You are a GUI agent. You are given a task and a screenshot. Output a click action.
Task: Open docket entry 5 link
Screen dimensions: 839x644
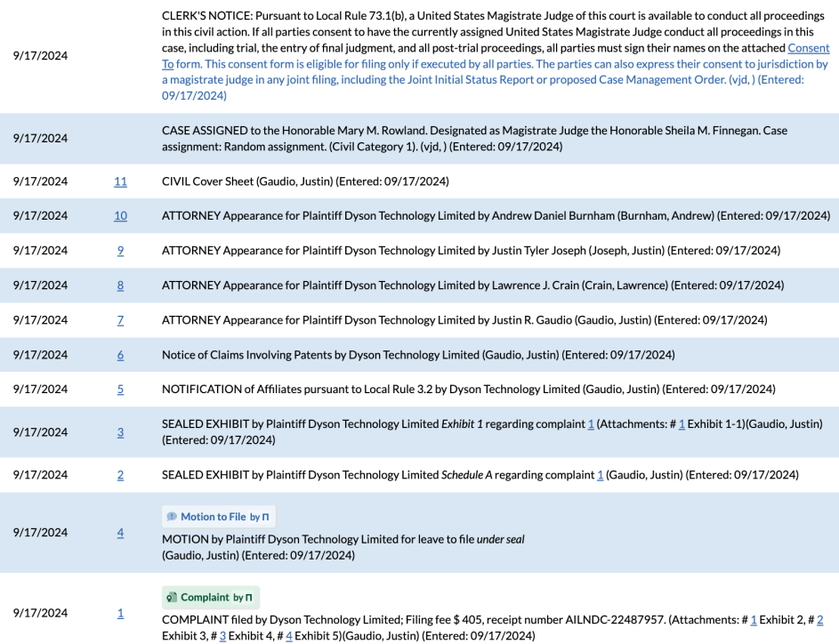pyautogui.click(x=120, y=389)
